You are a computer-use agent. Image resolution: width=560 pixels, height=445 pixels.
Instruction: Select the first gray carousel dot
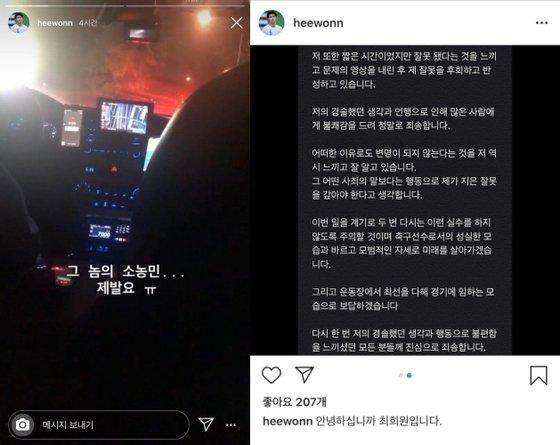coord(401,375)
